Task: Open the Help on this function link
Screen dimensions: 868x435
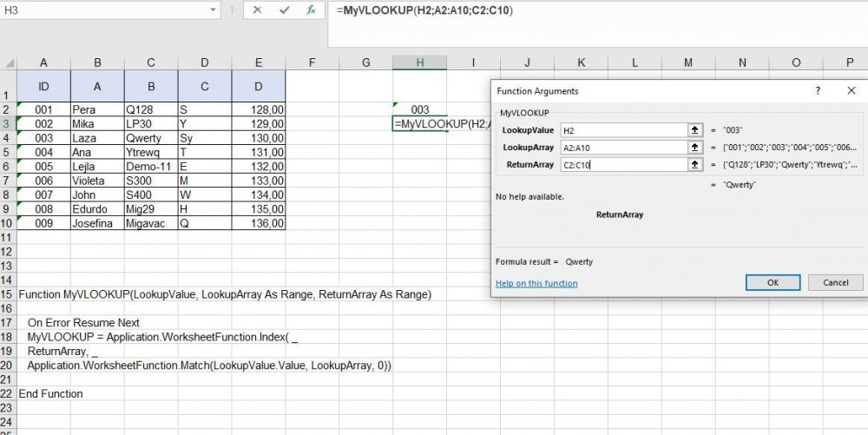Action: coord(536,283)
